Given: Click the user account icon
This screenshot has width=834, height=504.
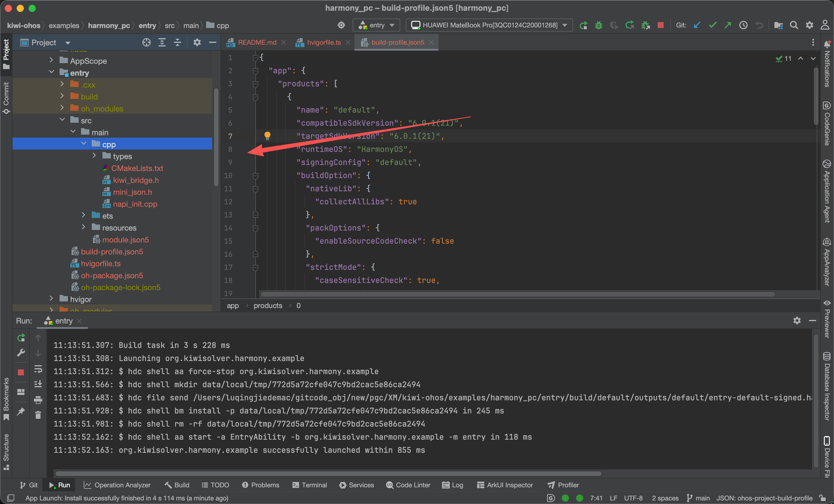Looking at the screenshot, I should pyautogui.click(x=825, y=25).
